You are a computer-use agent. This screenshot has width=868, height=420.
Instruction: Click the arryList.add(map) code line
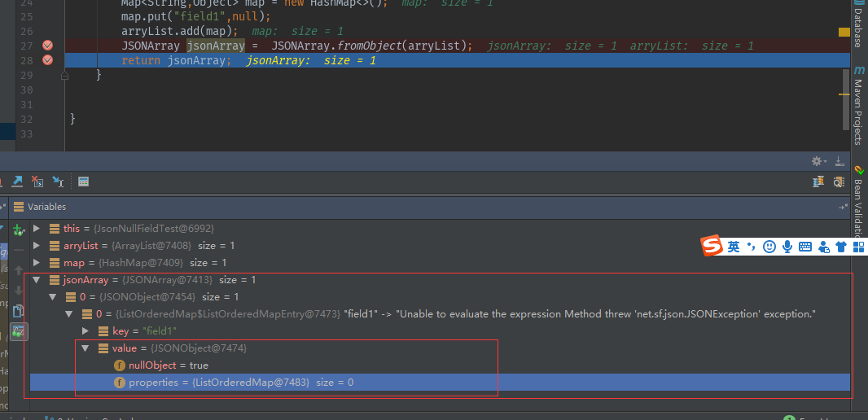point(180,31)
